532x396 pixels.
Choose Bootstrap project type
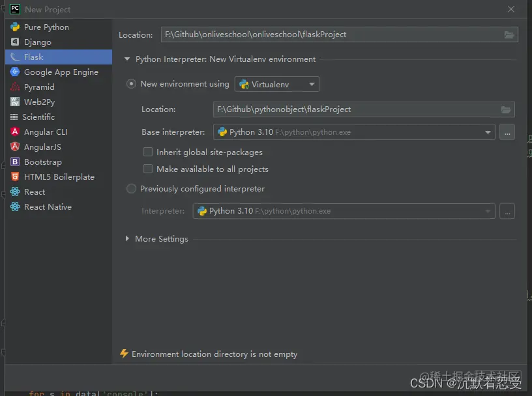coord(59,162)
